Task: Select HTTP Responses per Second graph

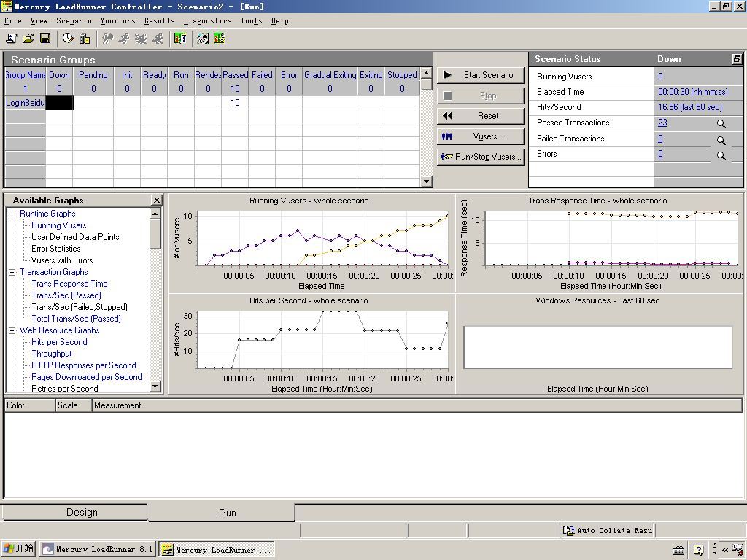Action: click(84, 365)
